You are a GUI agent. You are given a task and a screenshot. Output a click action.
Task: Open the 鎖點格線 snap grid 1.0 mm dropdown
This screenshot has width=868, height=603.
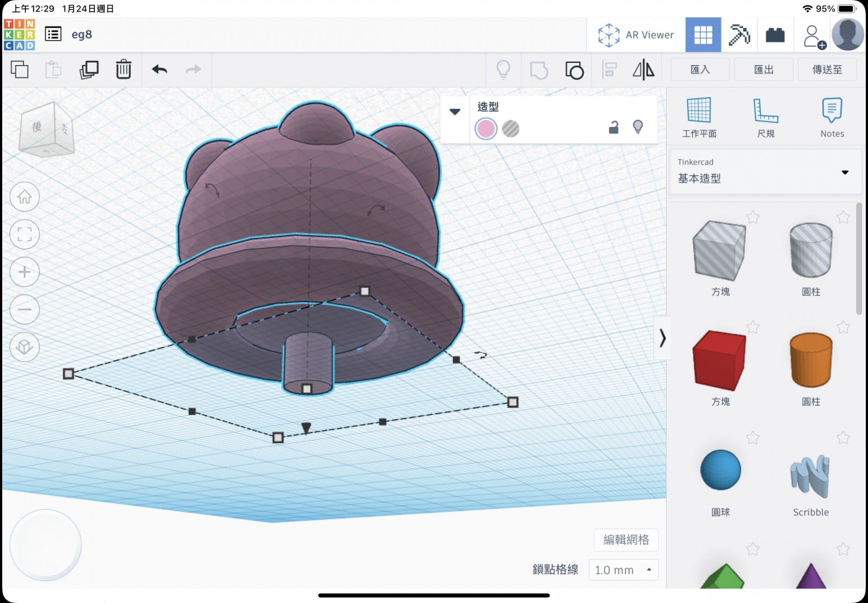(x=623, y=570)
